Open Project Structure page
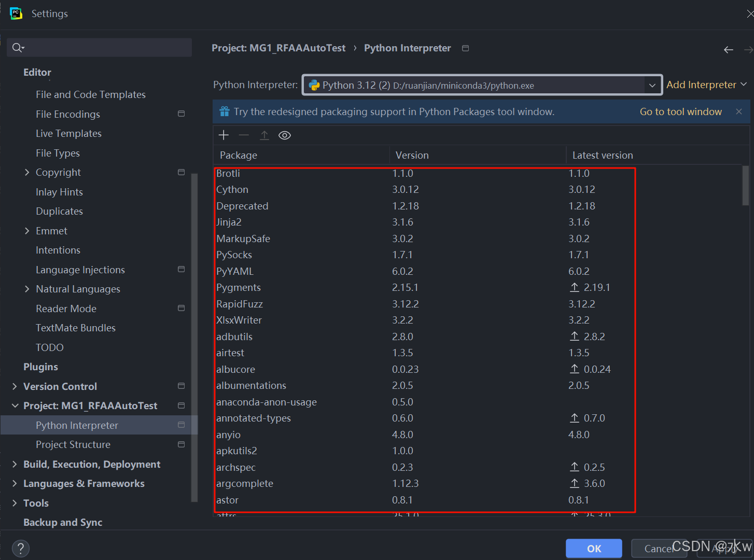Image resolution: width=754 pixels, height=560 pixels. [x=73, y=444]
